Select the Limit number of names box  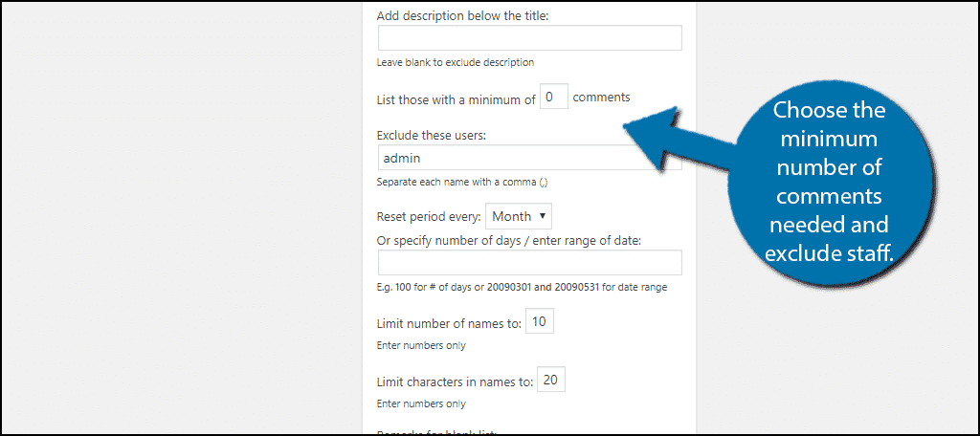pos(540,322)
